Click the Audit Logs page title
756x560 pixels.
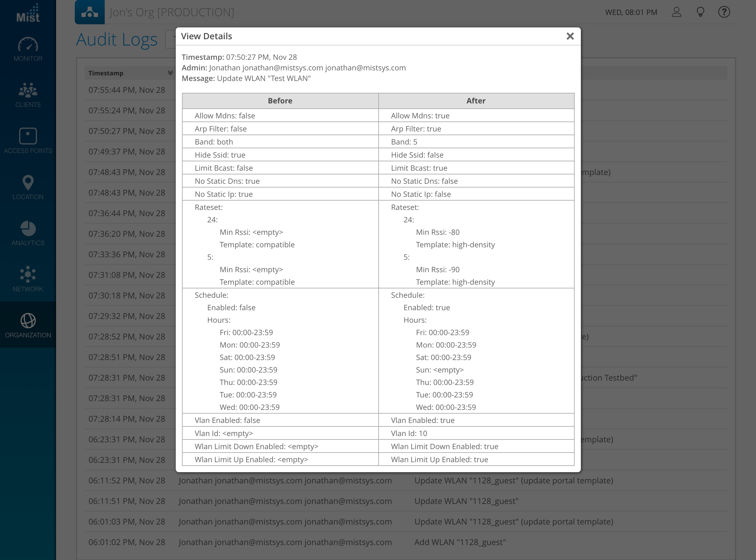117,40
